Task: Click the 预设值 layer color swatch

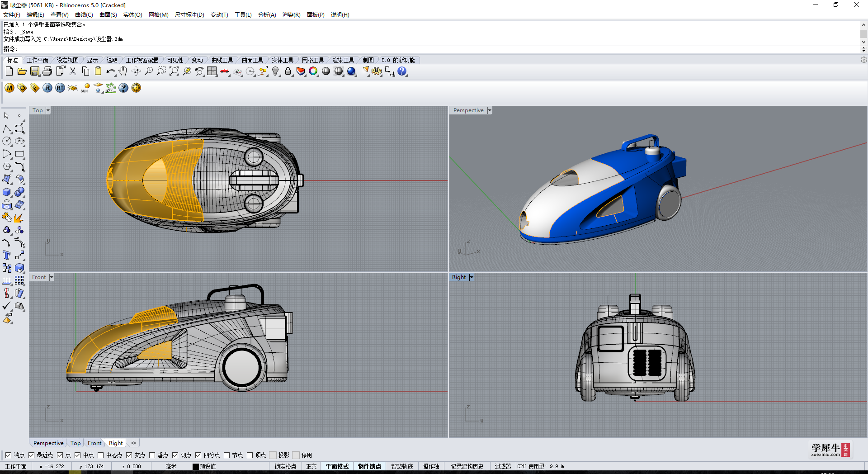Action: coord(196,466)
